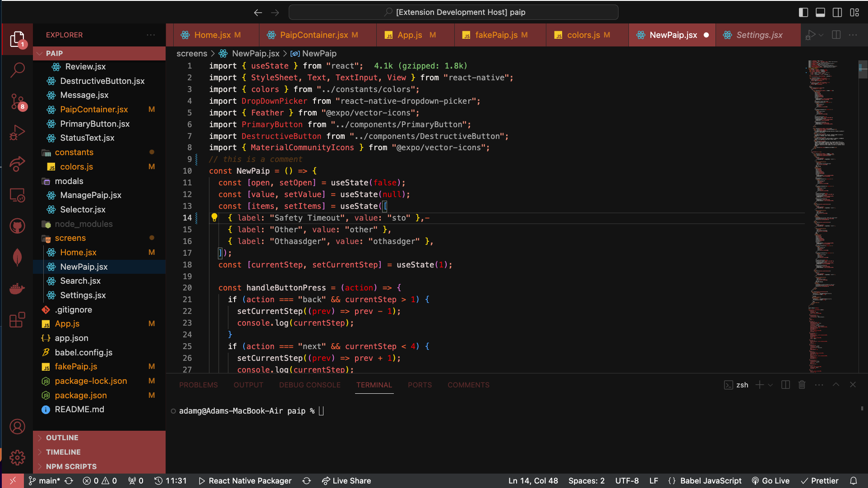The height and width of the screenshot is (488, 868).
Task: Toggle primary side bar visibility
Action: coord(803,12)
